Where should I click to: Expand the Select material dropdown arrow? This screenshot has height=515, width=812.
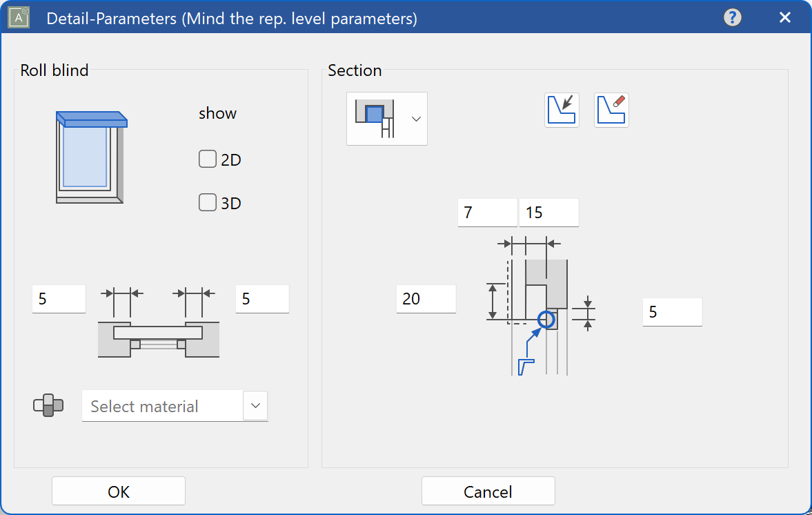255,406
